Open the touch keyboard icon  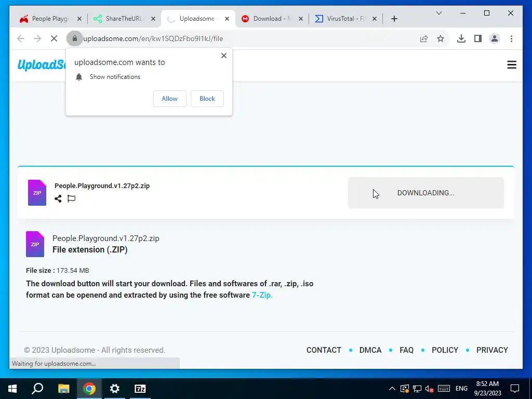[x=444, y=389]
